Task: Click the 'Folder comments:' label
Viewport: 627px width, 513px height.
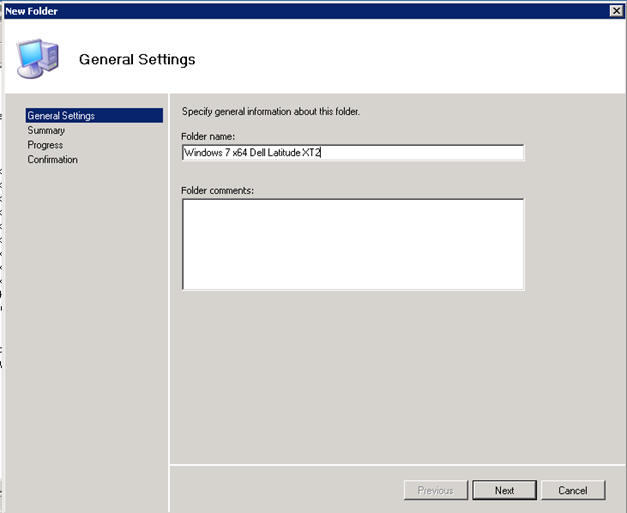Action: click(218, 190)
